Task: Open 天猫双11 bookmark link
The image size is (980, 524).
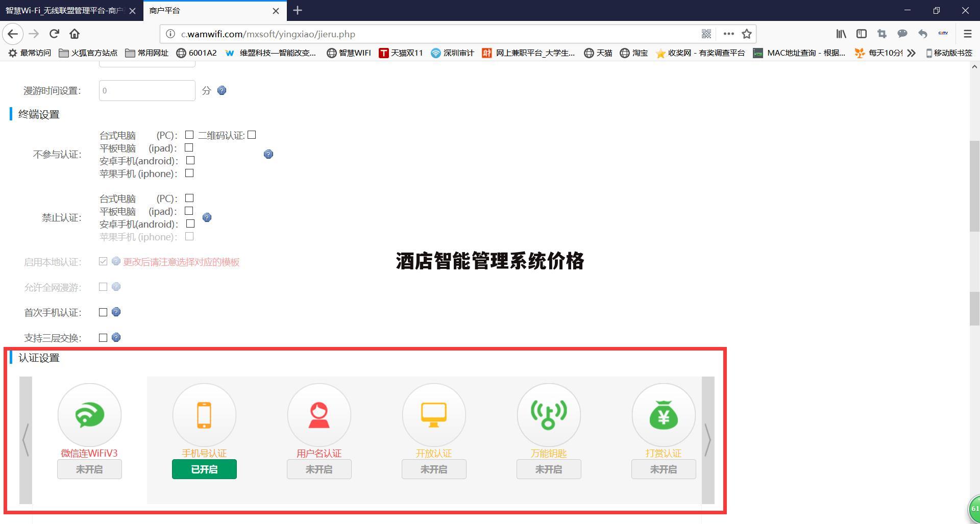Action: 401,53
